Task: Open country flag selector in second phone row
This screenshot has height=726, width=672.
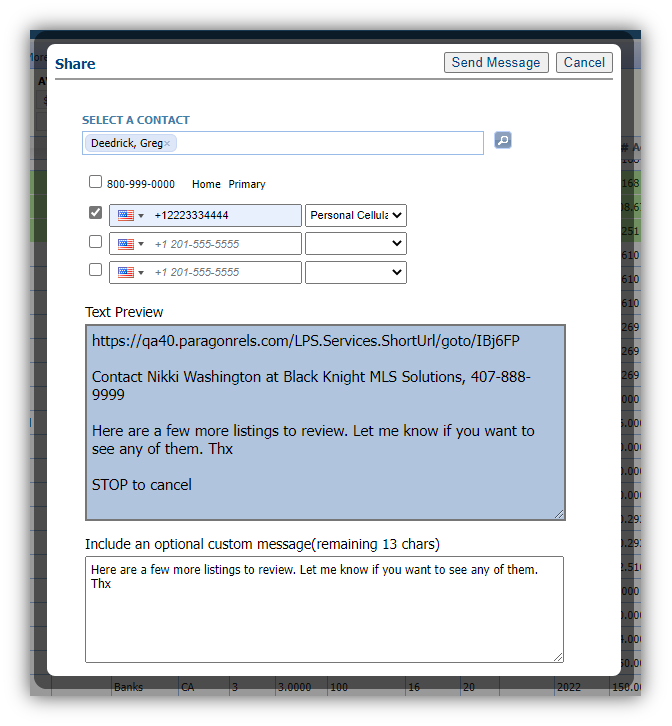Action: [131, 244]
